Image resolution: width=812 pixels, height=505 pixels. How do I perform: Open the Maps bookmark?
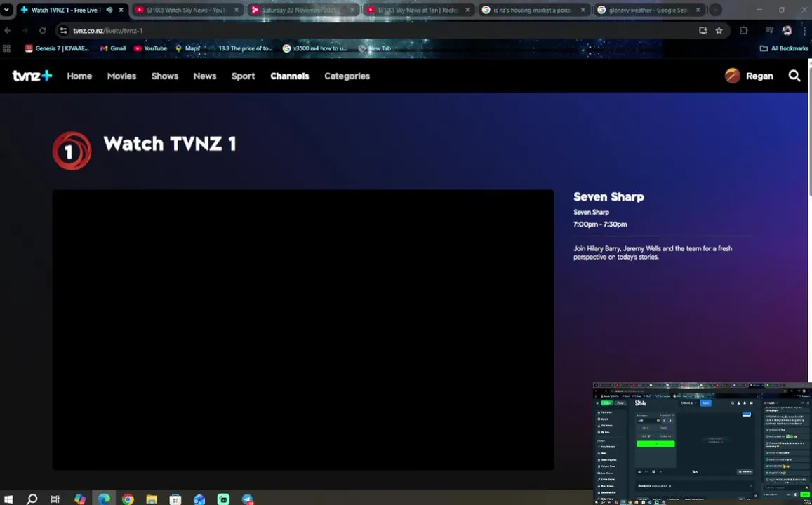pyautogui.click(x=187, y=48)
